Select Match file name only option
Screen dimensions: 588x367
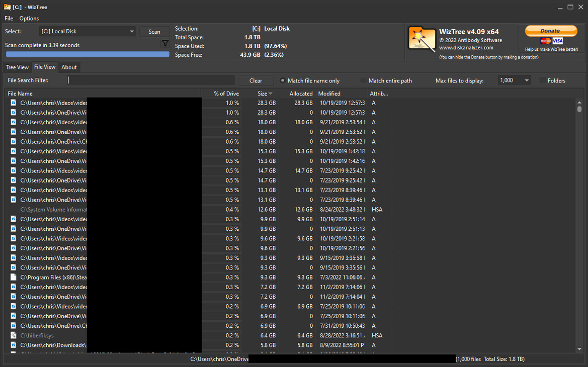(310, 80)
